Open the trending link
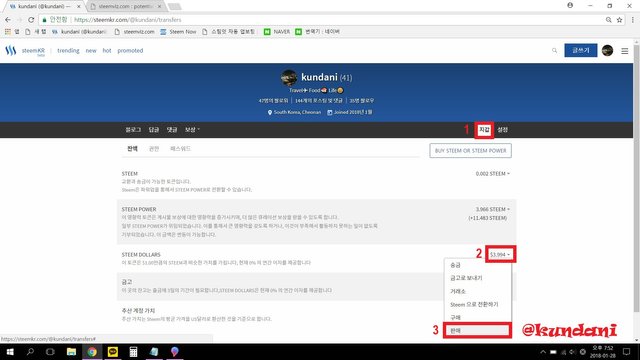 point(68,51)
